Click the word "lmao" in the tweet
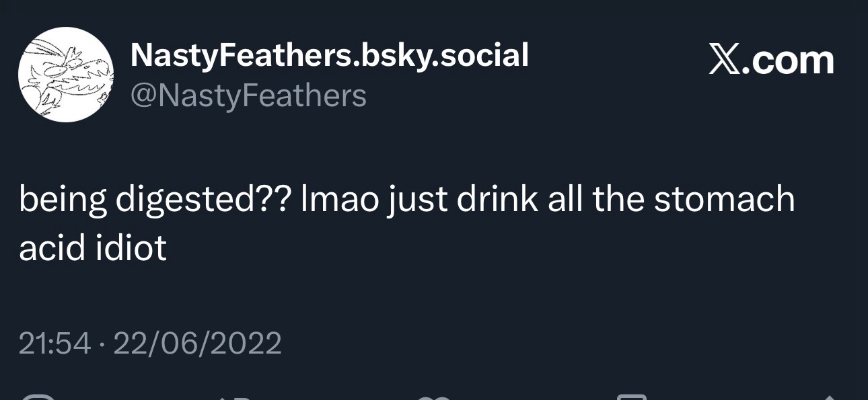This screenshot has width=868, height=400. tap(339, 200)
